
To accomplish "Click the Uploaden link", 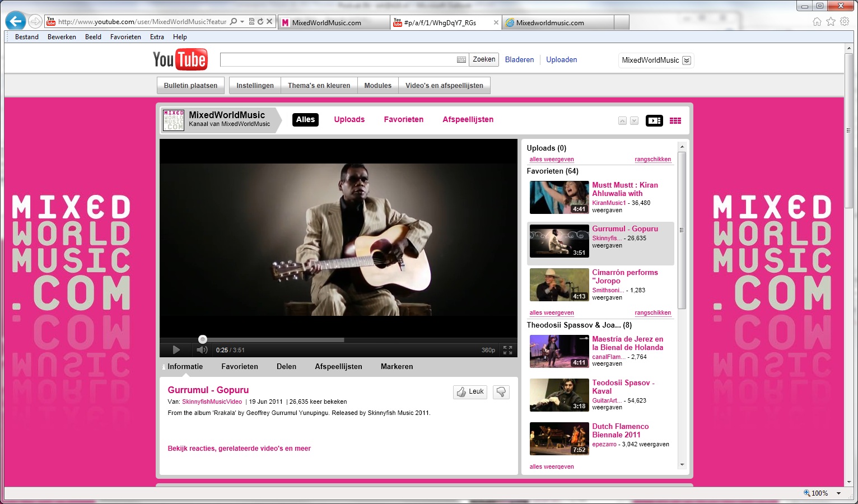I will [x=562, y=60].
